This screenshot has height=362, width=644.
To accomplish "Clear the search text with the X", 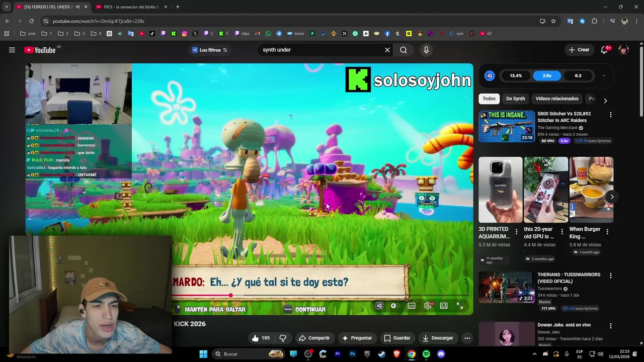I will (387, 50).
